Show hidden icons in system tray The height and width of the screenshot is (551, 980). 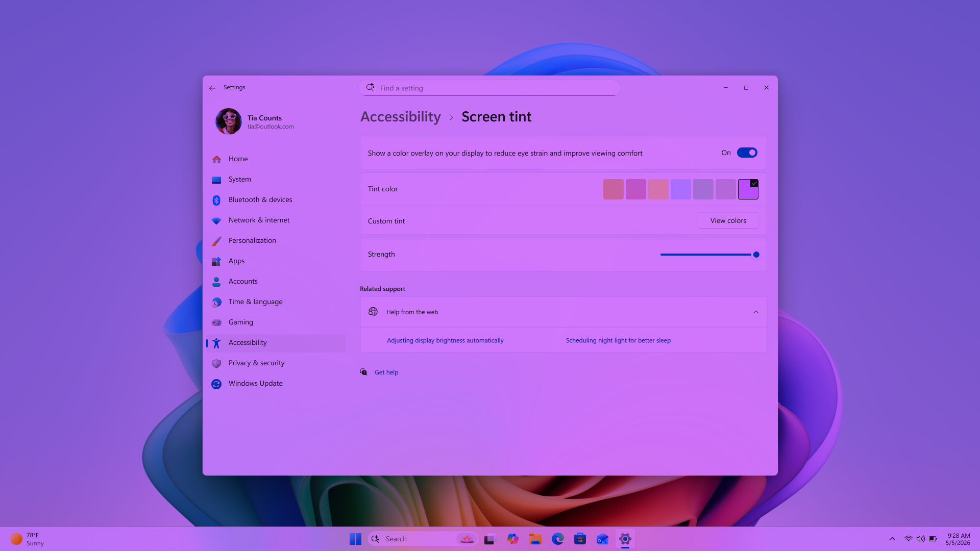tap(892, 539)
